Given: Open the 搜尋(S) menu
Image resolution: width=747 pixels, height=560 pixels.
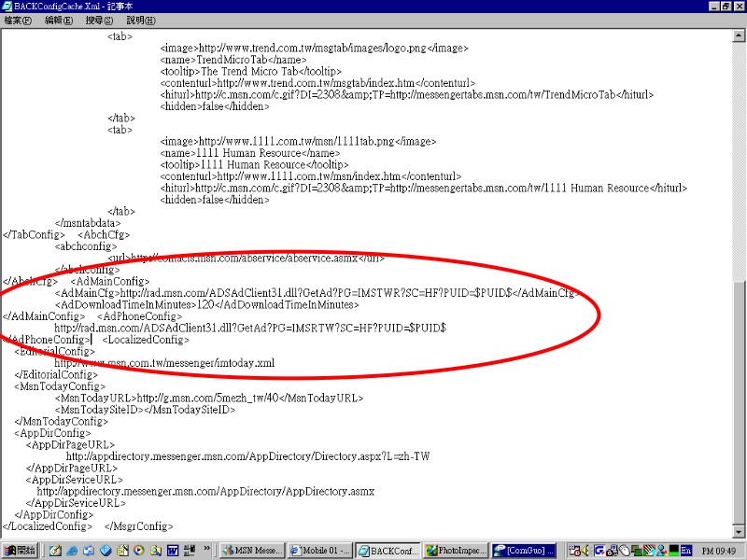Looking at the screenshot, I should 99,21.
